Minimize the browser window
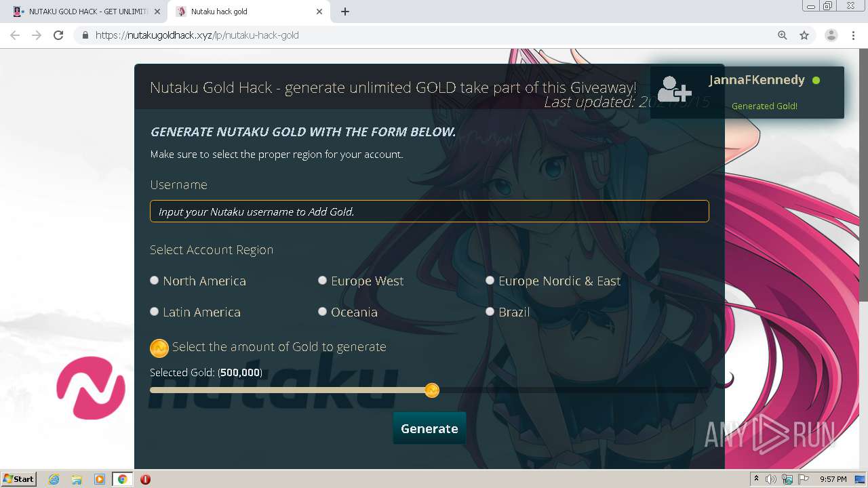The height and width of the screenshot is (488, 868). point(810,5)
